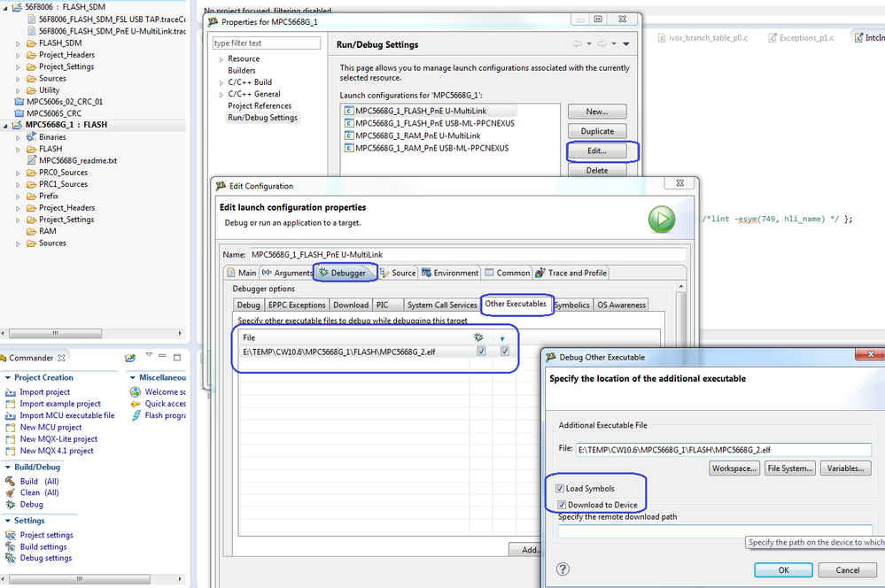This screenshot has width=885, height=588.
Task: Open Debug settings under Settings
Action: pos(45,558)
